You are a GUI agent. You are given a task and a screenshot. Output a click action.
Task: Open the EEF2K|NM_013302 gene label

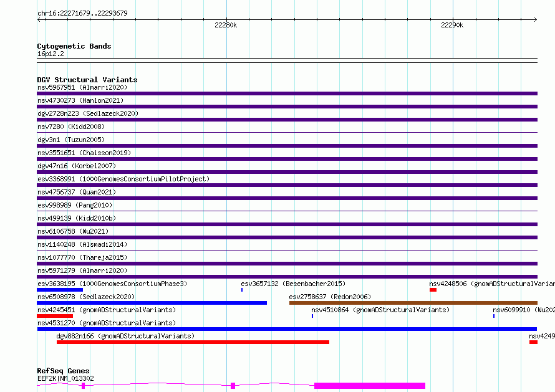click(x=65, y=378)
